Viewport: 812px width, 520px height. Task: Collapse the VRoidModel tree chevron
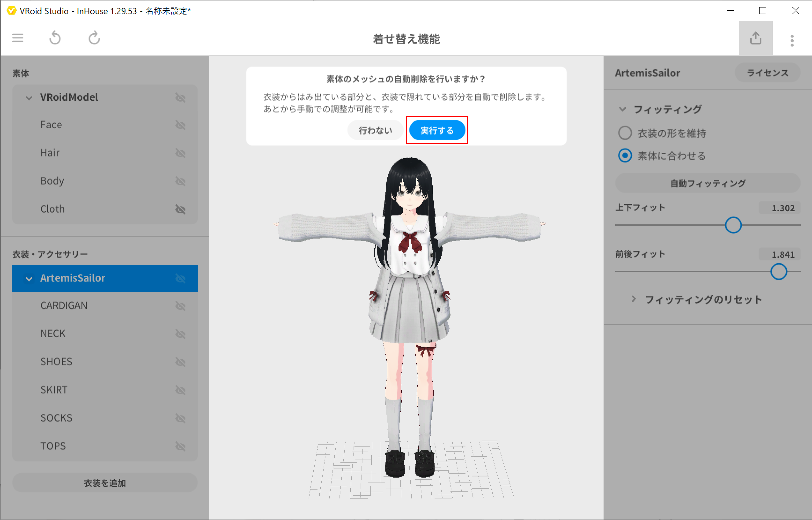29,98
